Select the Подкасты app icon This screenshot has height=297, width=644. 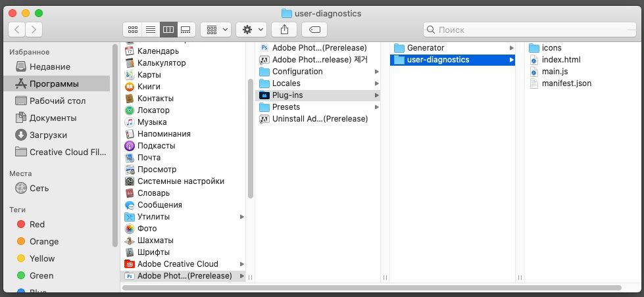tap(130, 146)
